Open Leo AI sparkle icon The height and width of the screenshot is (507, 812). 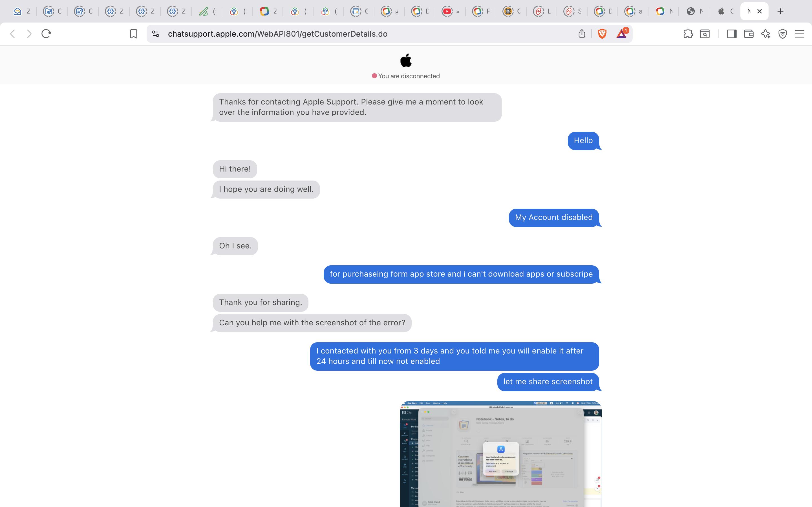point(766,34)
